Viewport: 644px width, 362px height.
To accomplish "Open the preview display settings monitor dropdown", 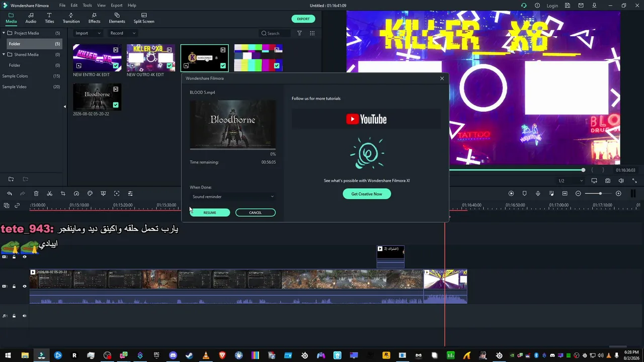I will [x=594, y=180].
